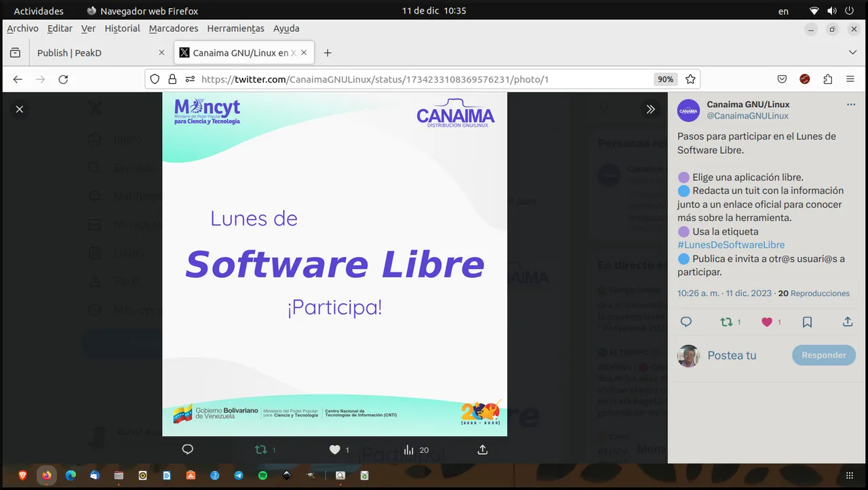Go back one page
Viewport: 868px width, 490px height.
18,79
